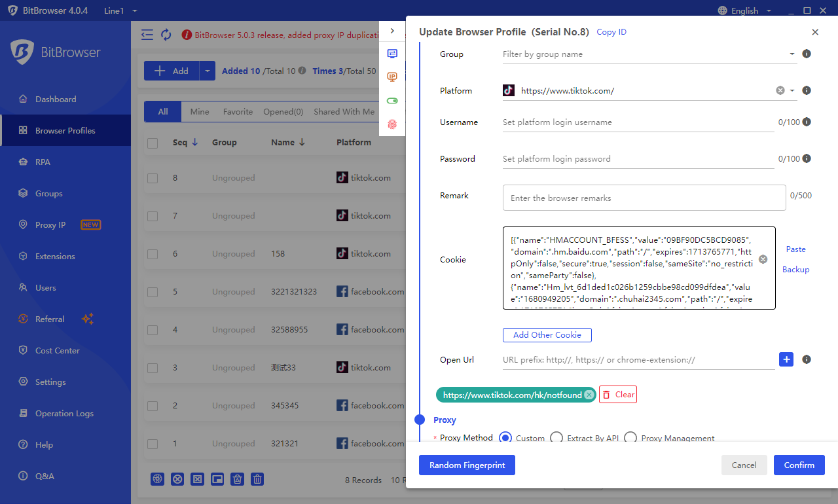Open the Group filter dropdown
The image size is (838, 504).
(792, 54)
